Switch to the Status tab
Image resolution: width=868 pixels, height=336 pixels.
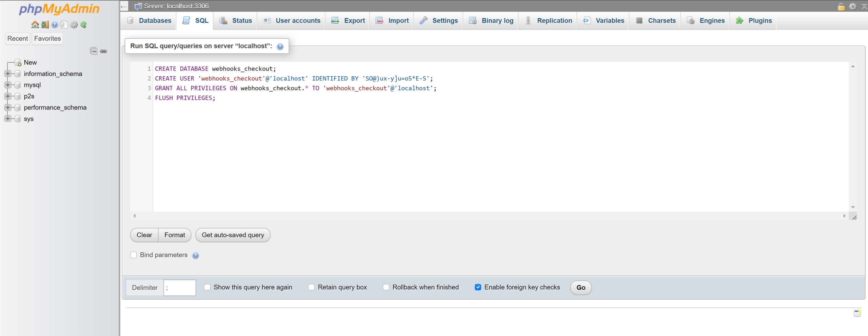click(235, 21)
